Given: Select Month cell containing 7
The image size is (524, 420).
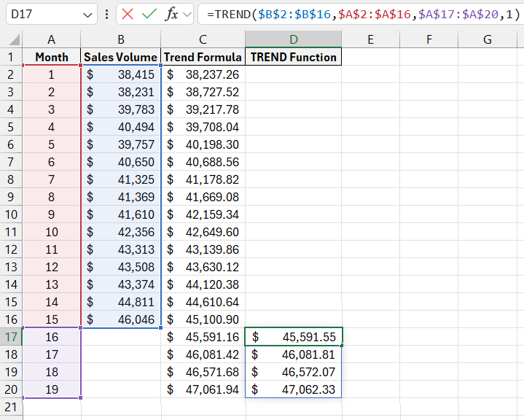Looking at the screenshot, I should pyautogui.click(x=52, y=179).
